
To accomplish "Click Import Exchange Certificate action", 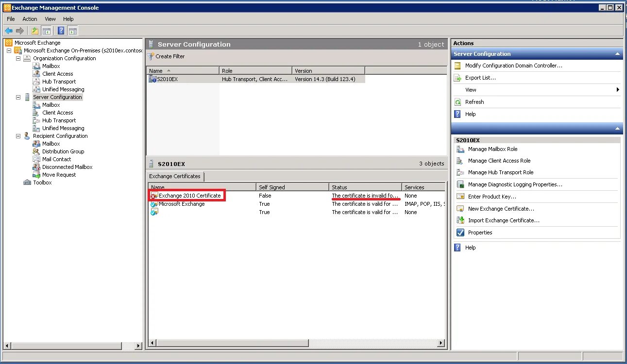I will (504, 220).
